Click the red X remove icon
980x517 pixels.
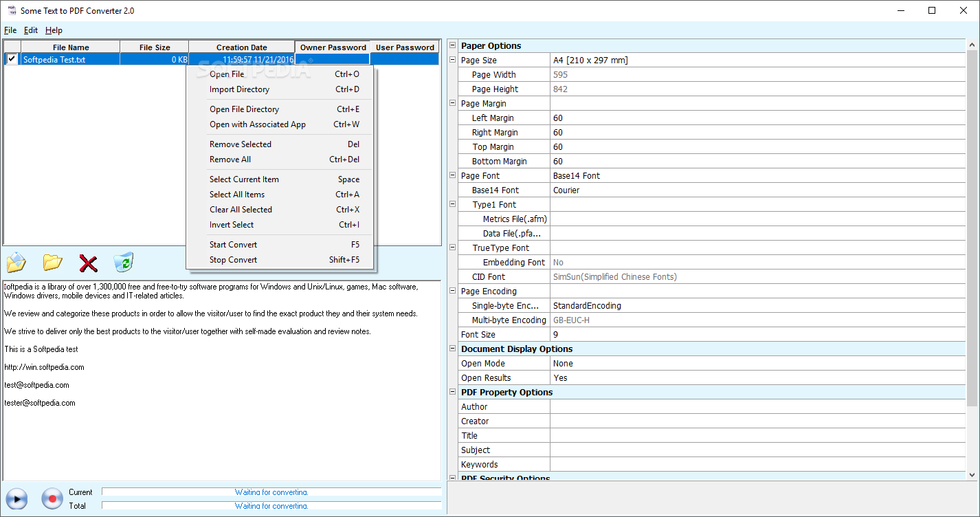[88, 263]
